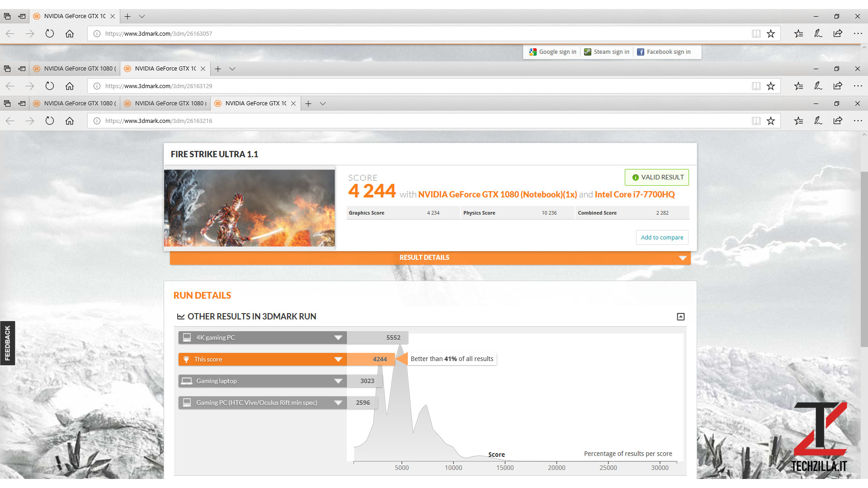Image resolution: width=868 pixels, height=488 pixels.
Task: Switch to second tab in 26163216 window
Action: pyautogui.click(x=165, y=103)
